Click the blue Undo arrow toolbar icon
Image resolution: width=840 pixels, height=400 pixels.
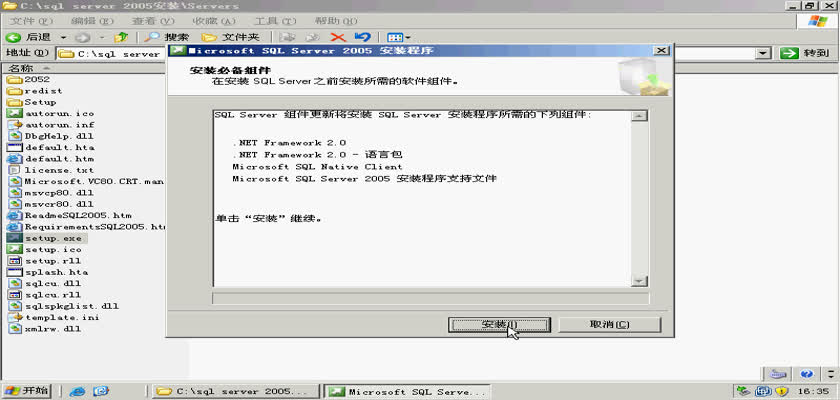[x=363, y=37]
